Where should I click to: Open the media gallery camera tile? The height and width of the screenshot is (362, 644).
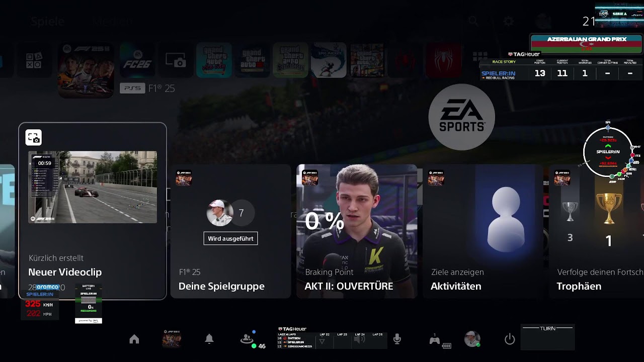(x=176, y=60)
